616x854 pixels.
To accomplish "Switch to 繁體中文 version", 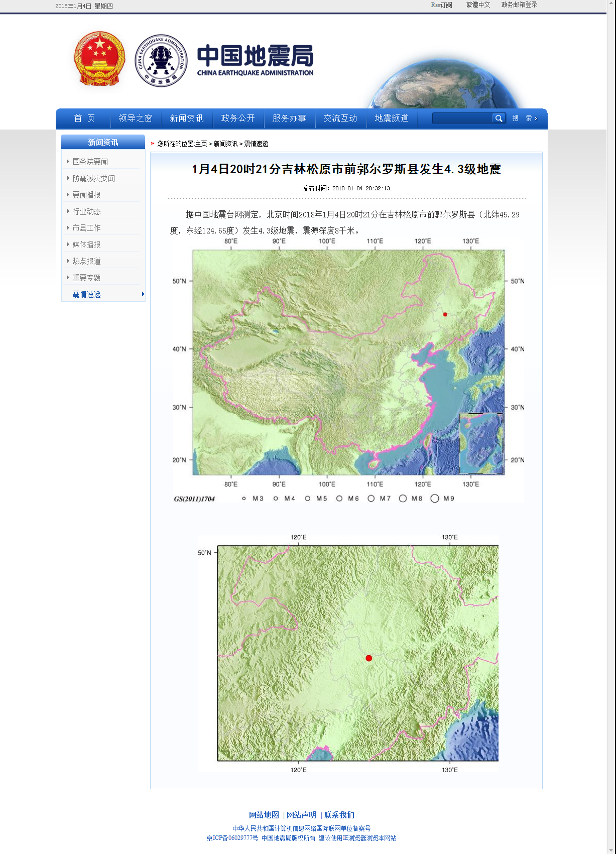I will [x=478, y=5].
